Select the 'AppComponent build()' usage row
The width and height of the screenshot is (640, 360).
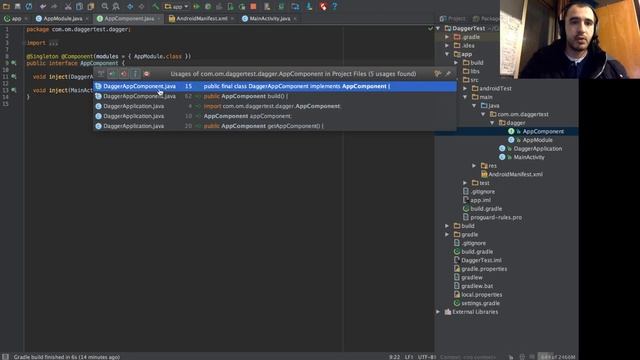(x=275, y=96)
